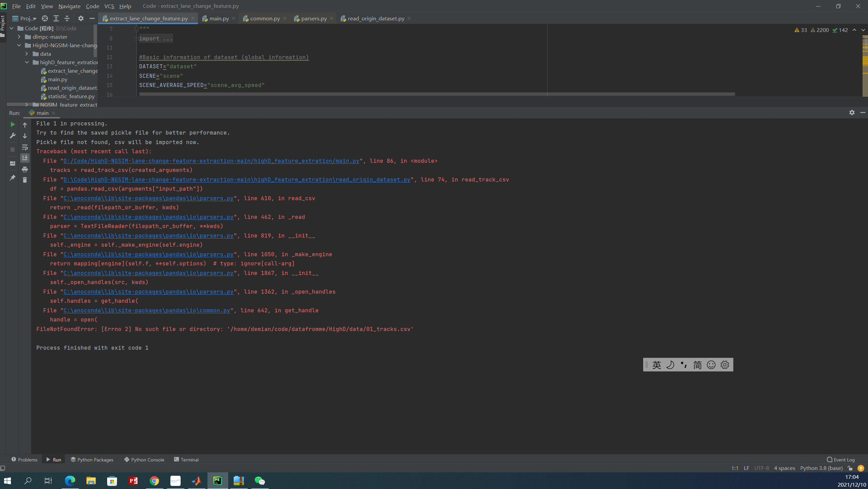868x489 pixels.
Task: Click collapse all icon in project toolbar
Action: pyautogui.click(x=67, y=18)
